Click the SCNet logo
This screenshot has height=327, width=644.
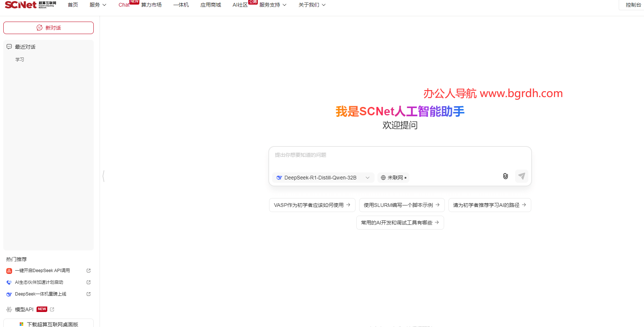click(30, 5)
